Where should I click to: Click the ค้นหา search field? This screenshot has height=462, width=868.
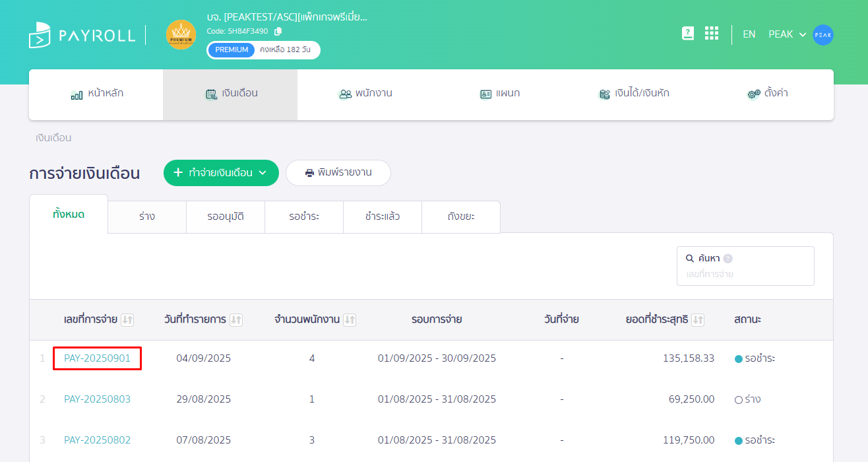pyautogui.click(x=745, y=266)
